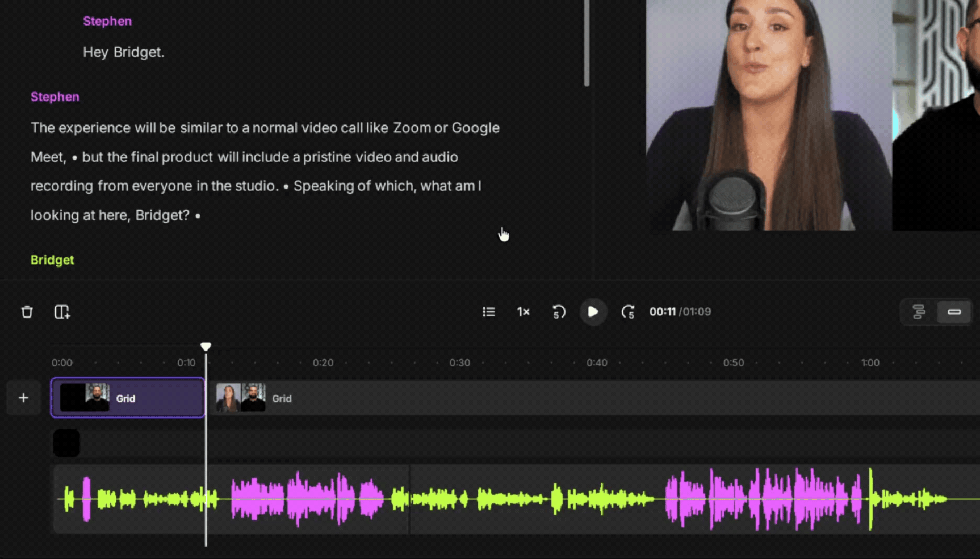
Task: Click the transcript scrollbar
Action: coord(587,43)
